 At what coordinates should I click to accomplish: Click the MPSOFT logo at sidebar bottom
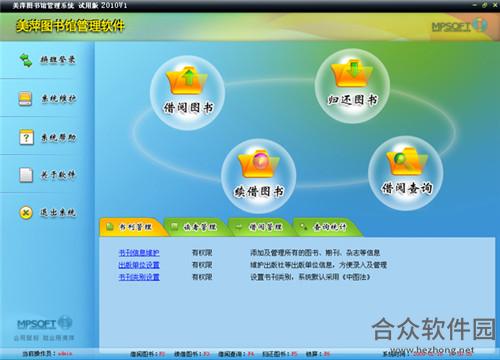coord(44,323)
